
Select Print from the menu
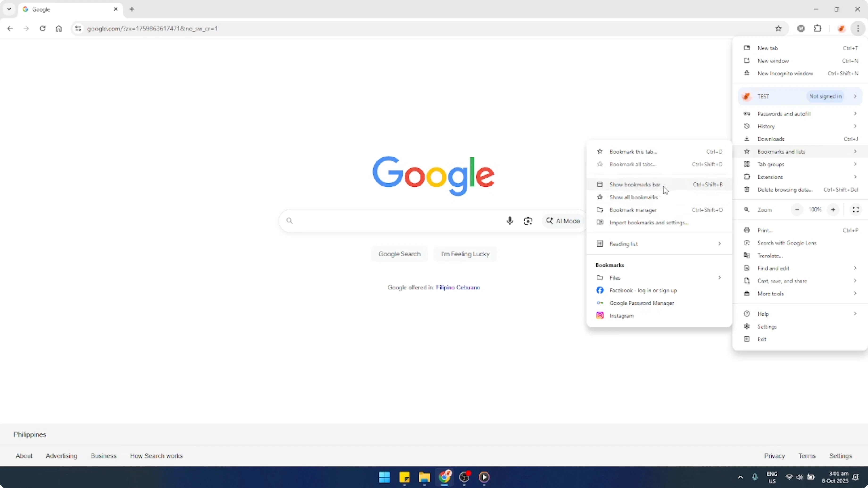[x=800, y=230]
